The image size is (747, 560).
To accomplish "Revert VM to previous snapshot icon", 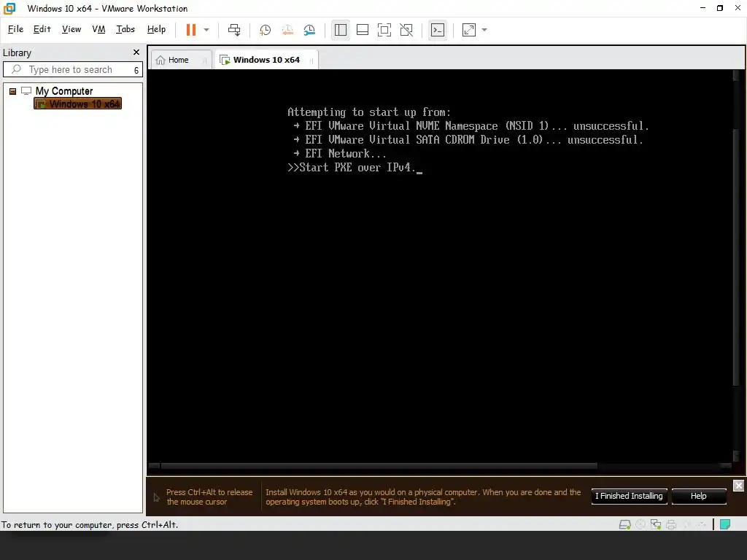I will coord(287,30).
